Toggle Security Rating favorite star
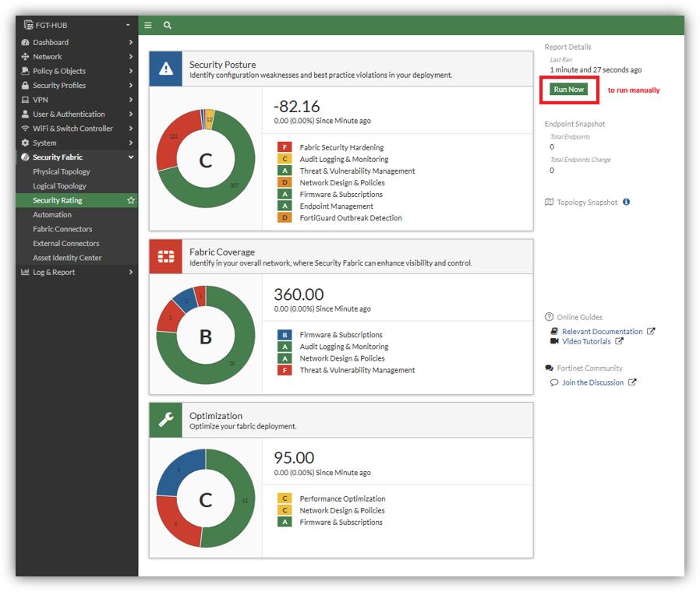This screenshot has width=700, height=592. (x=131, y=200)
